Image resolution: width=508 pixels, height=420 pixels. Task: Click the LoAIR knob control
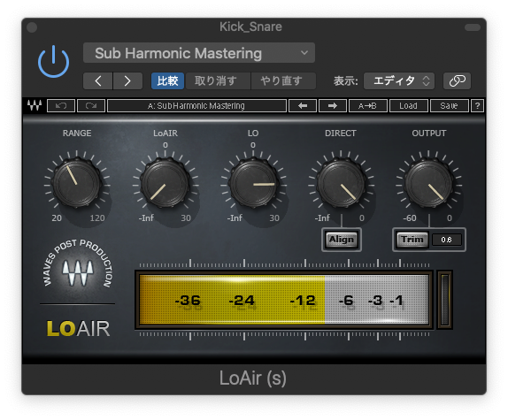coord(165,183)
